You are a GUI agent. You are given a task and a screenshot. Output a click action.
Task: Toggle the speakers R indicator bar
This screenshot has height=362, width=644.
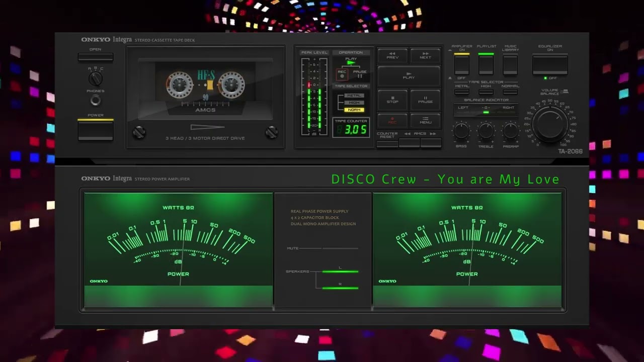click(340, 288)
